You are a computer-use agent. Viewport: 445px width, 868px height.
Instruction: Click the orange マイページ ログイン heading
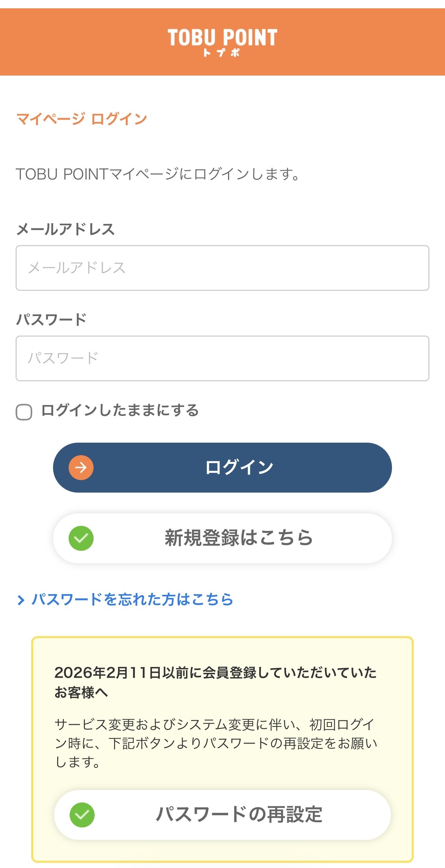82,119
